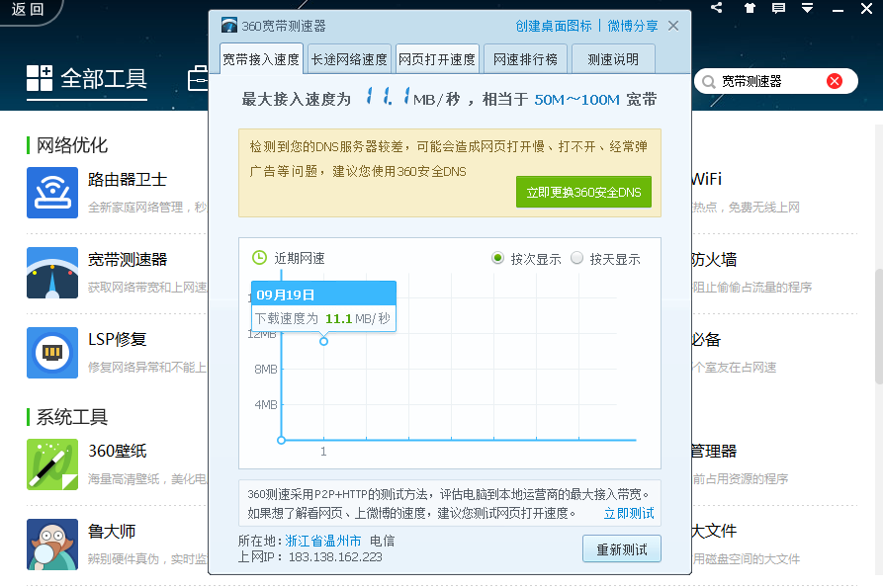Open the feedback message icon in top bar
This screenshot has height=588, width=883.
click(778, 7)
